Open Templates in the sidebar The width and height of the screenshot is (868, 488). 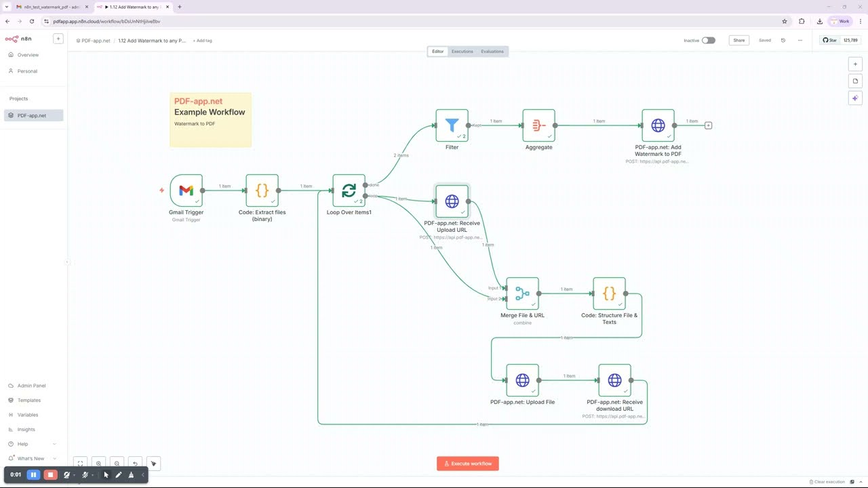coord(32,400)
